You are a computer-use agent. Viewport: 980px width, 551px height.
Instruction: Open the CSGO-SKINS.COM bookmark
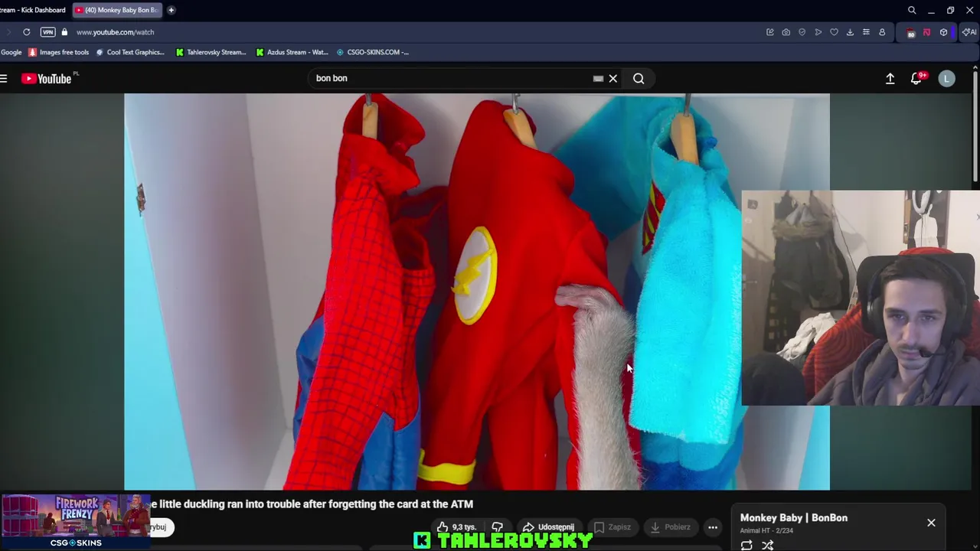click(372, 52)
